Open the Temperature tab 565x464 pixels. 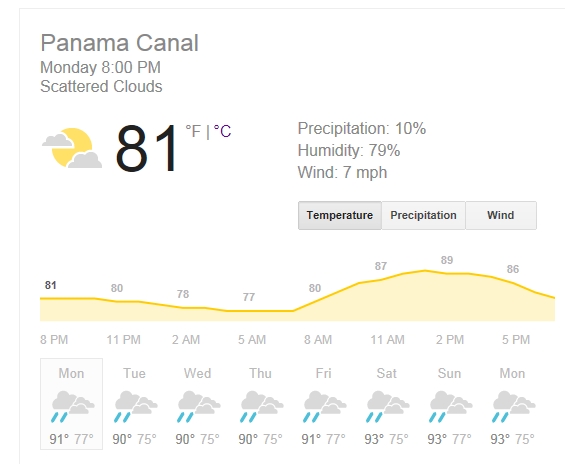point(339,215)
